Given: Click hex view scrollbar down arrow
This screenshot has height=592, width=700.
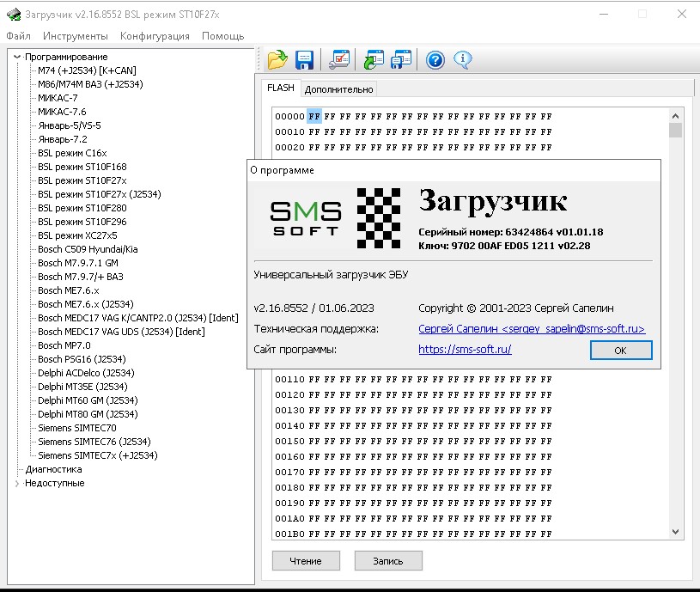Looking at the screenshot, I should 676,532.
